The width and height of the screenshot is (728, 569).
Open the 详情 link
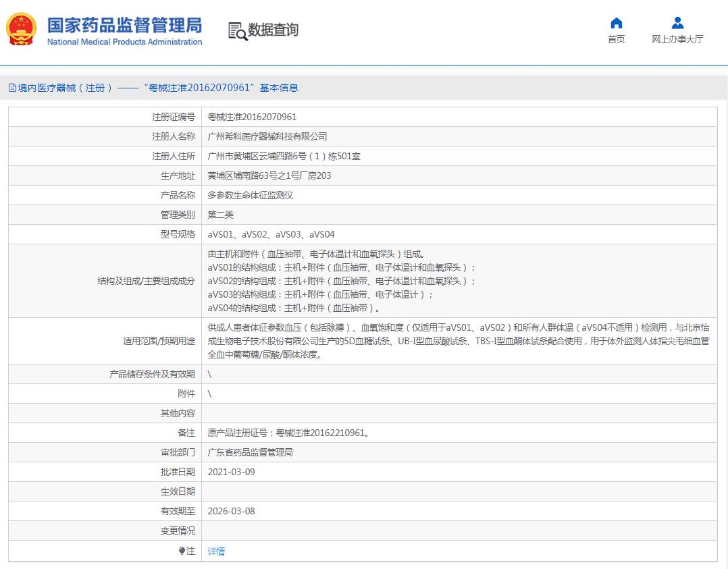(x=216, y=551)
